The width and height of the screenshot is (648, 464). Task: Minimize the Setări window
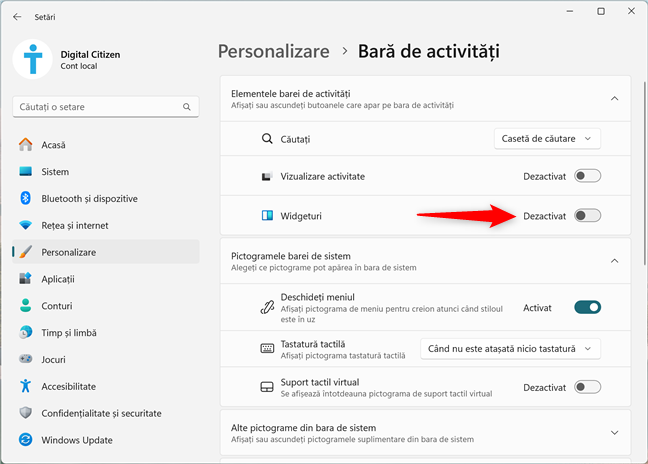tap(570, 11)
